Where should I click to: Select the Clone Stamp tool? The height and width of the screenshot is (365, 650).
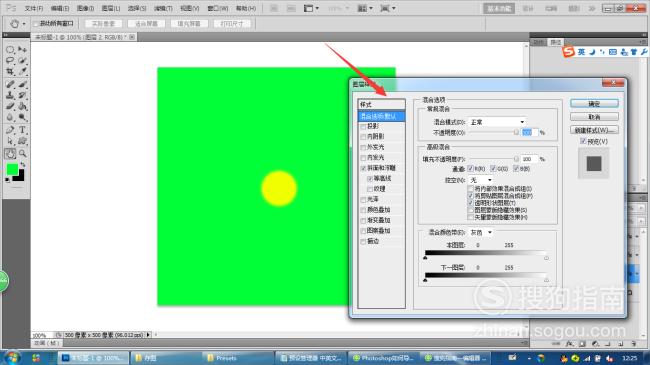10,95
